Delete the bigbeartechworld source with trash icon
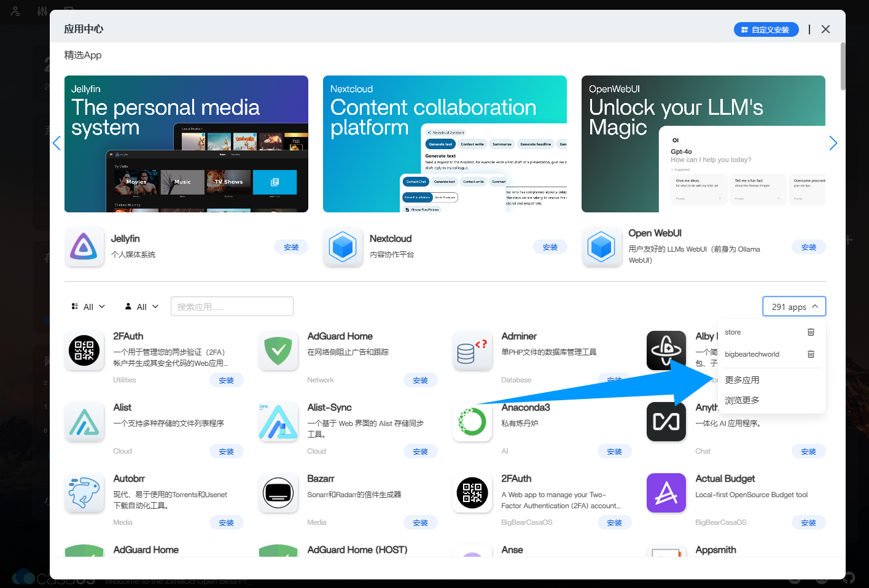The width and height of the screenshot is (869, 588). (811, 354)
